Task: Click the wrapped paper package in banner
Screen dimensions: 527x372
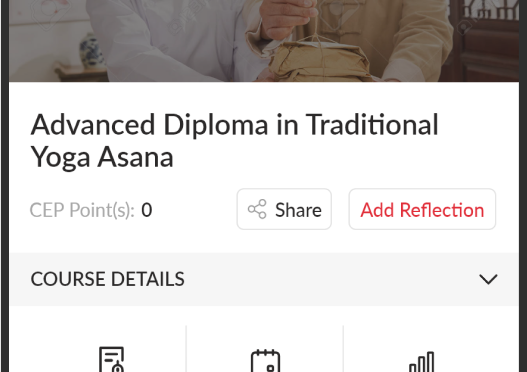Action: [x=319, y=60]
